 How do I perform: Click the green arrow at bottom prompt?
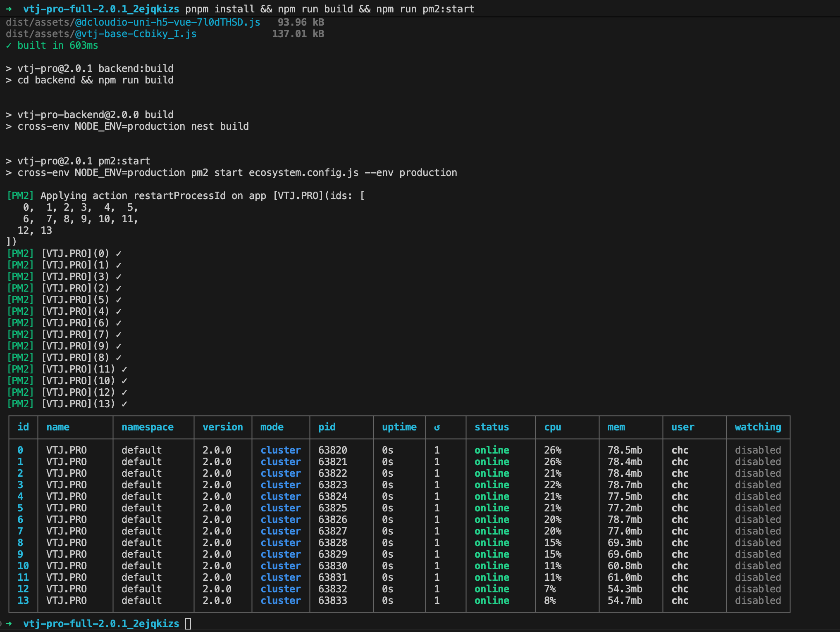click(x=9, y=623)
